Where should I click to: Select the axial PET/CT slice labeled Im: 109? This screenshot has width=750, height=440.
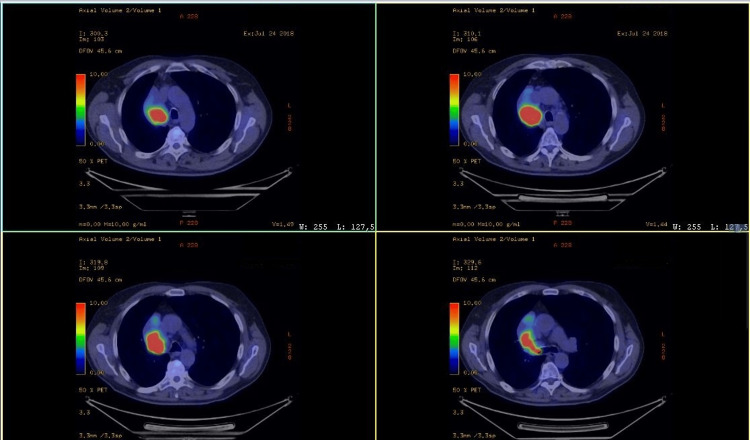coord(188,336)
